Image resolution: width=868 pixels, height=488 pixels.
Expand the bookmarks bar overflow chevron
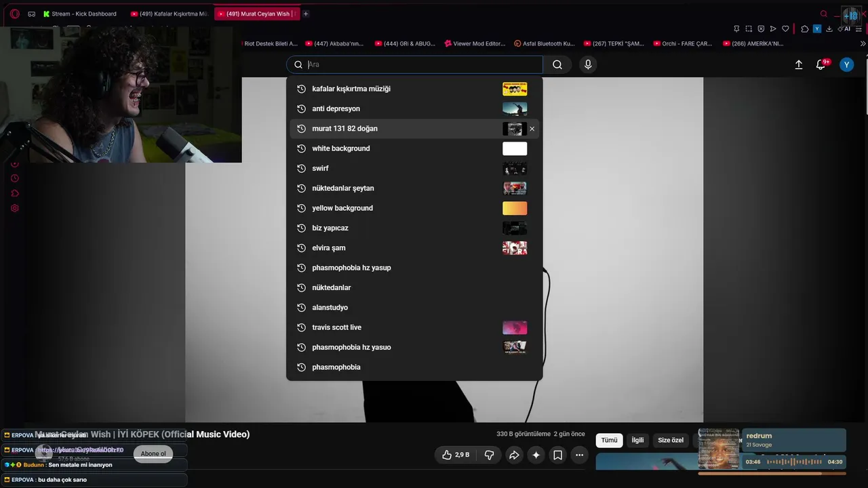pyautogui.click(x=863, y=43)
